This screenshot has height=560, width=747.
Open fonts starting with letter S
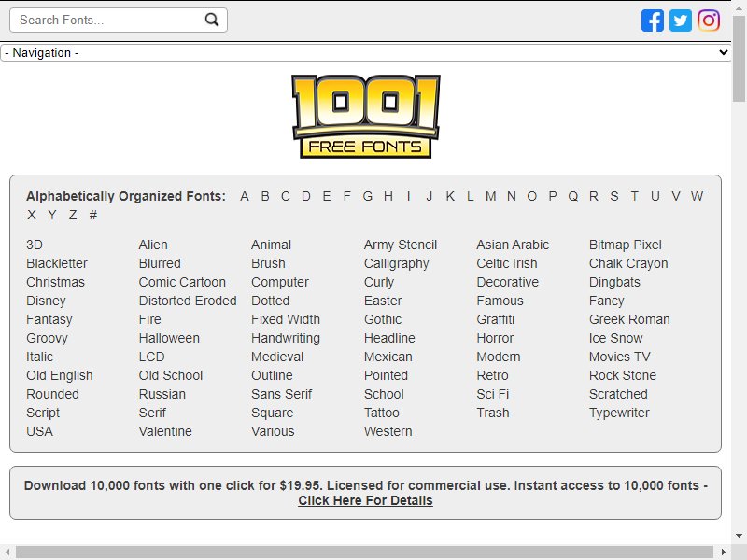pos(614,196)
